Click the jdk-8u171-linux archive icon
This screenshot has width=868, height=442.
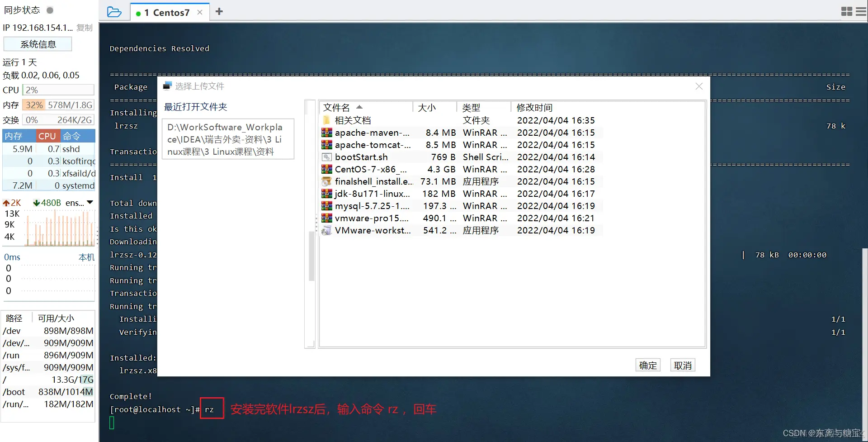click(326, 194)
